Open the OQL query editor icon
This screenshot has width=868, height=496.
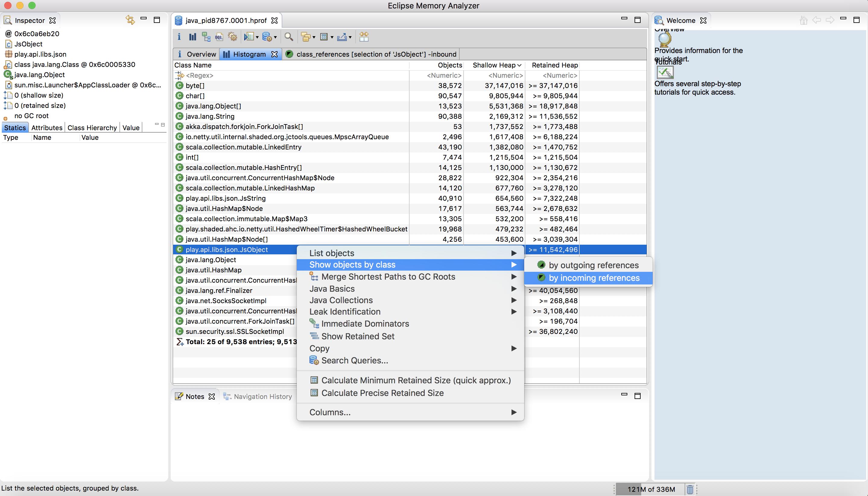pos(219,37)
